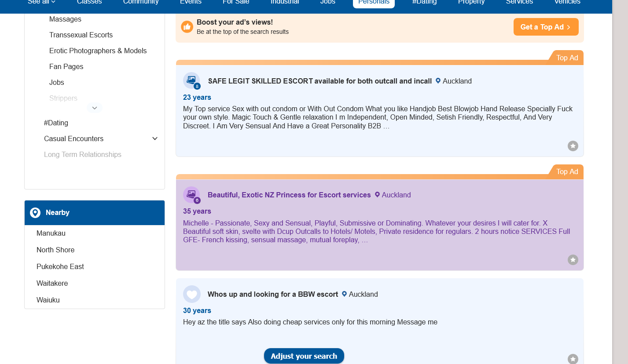628x364 pixels.
Task: Click the Nearby location pin icon
Action: click(x=35, y=213)
